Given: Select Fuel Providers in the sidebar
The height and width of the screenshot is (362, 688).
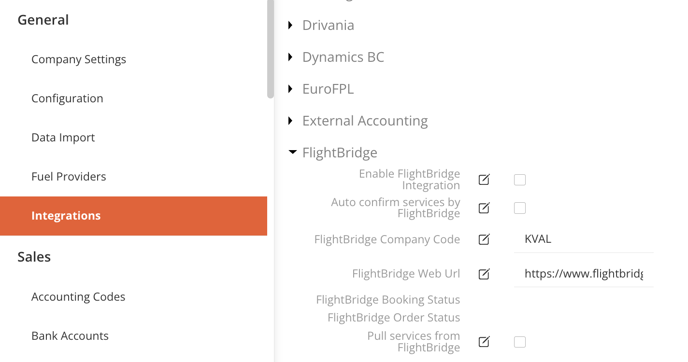Looking at the screenshot, I should pyautogui.click(x=68, y=176).
